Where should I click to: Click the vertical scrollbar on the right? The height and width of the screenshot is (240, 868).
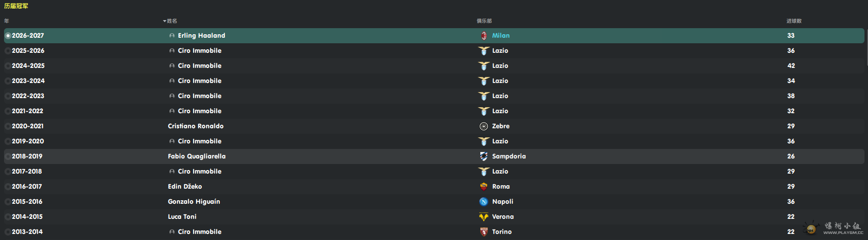(866, 48)
